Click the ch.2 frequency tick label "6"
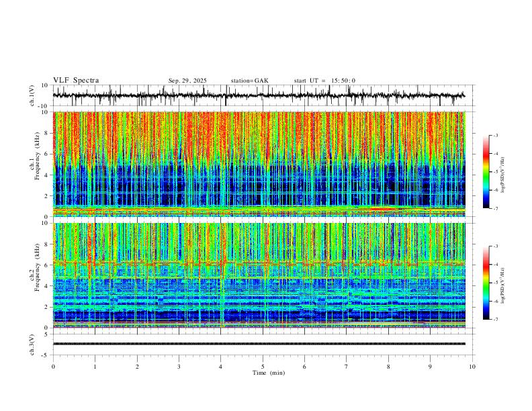 [47, 265]
